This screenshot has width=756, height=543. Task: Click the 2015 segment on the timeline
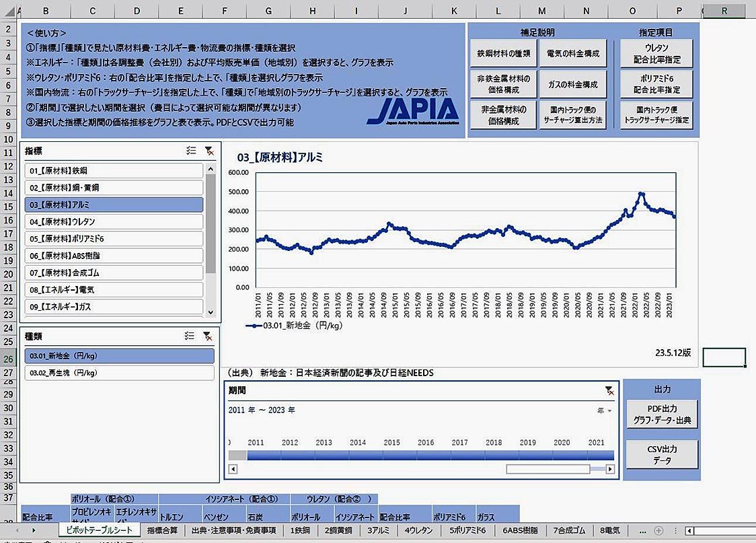tap(391, 456)
